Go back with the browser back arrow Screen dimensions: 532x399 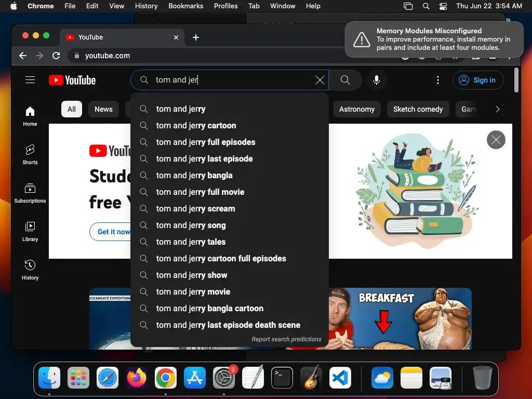(23, 56)
